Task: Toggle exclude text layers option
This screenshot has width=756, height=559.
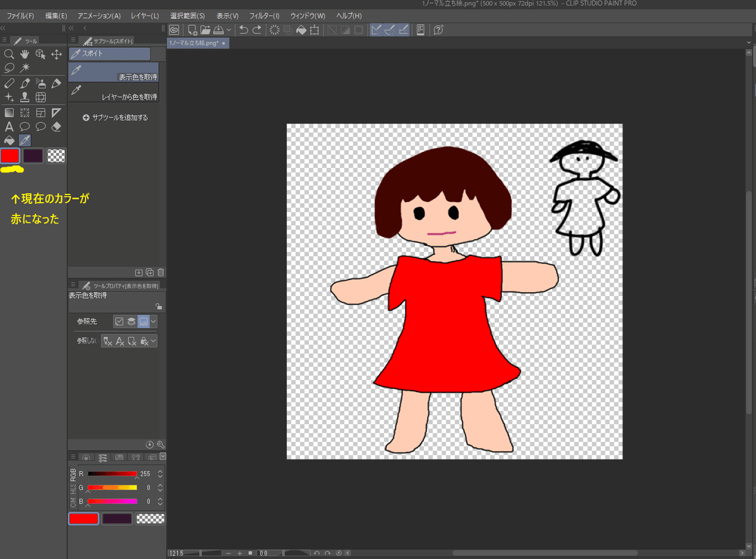Action: pos(120,341)
